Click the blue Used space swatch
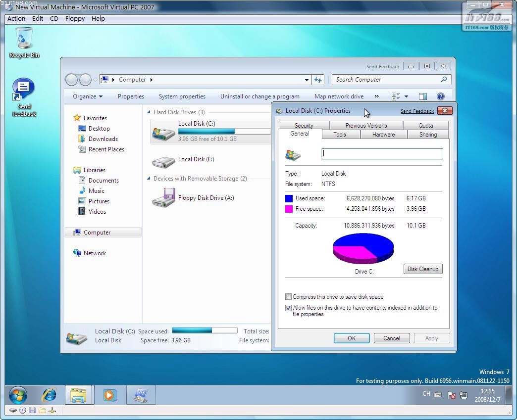This screenshot has width=517, height=420. point(289,198)
